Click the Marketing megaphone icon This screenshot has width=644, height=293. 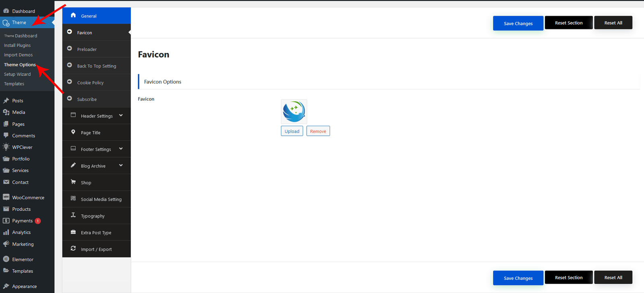pyautogui.click(x=6, y=244)
